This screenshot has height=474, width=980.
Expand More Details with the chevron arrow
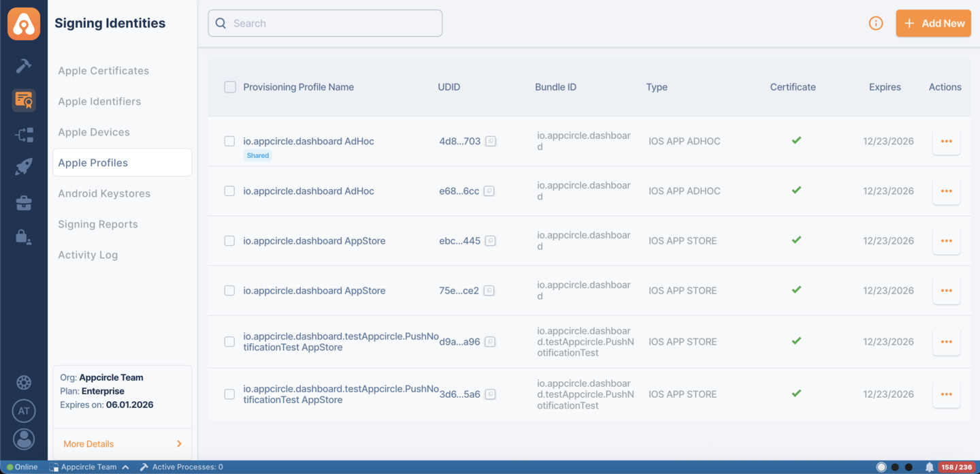pos(178,443)
